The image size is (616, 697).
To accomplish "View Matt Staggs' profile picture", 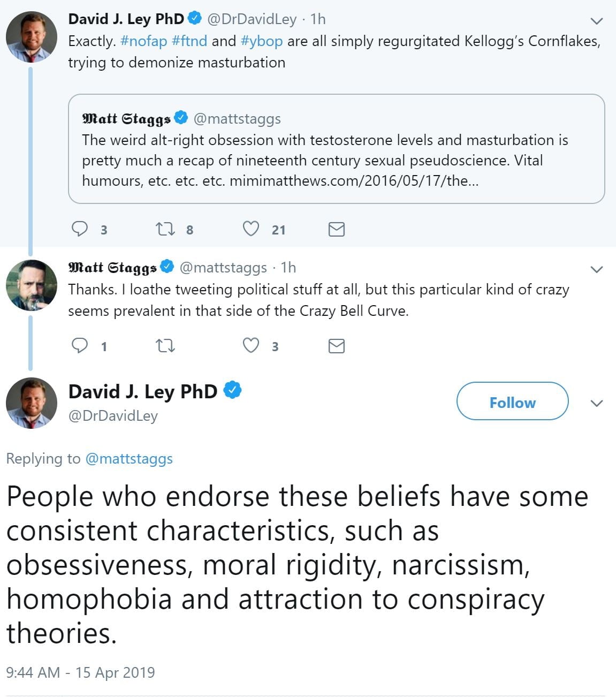I will pos(31,285).
